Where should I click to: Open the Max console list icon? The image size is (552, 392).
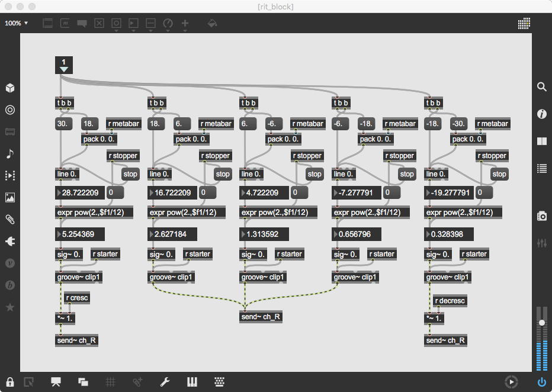click(542, 169)
